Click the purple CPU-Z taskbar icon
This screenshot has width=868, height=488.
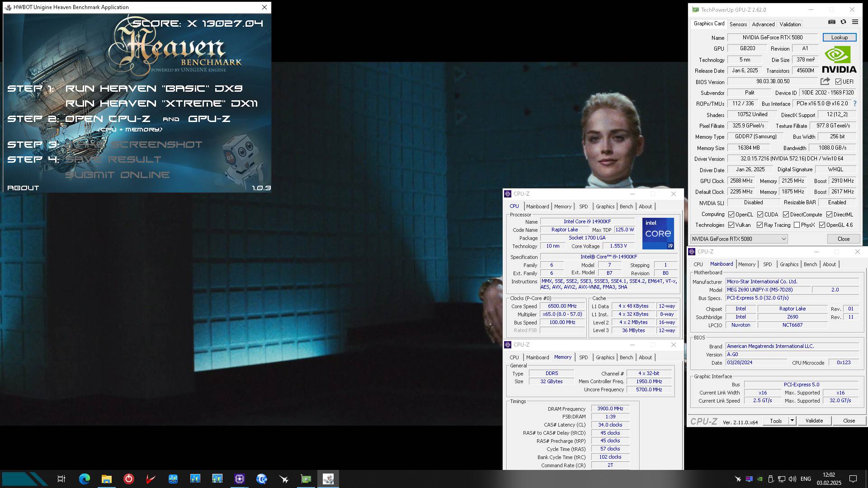[x=240, y=479]
